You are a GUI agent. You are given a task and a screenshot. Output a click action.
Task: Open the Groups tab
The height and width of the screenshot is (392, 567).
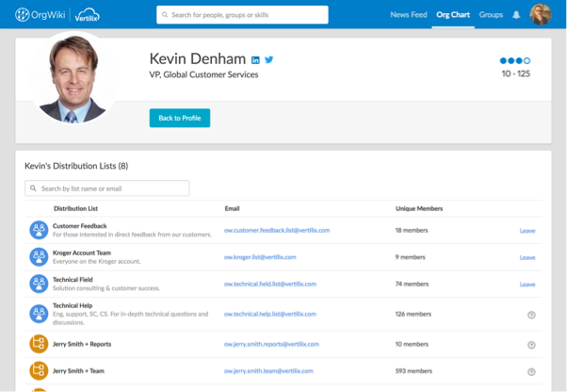[491, 15]
